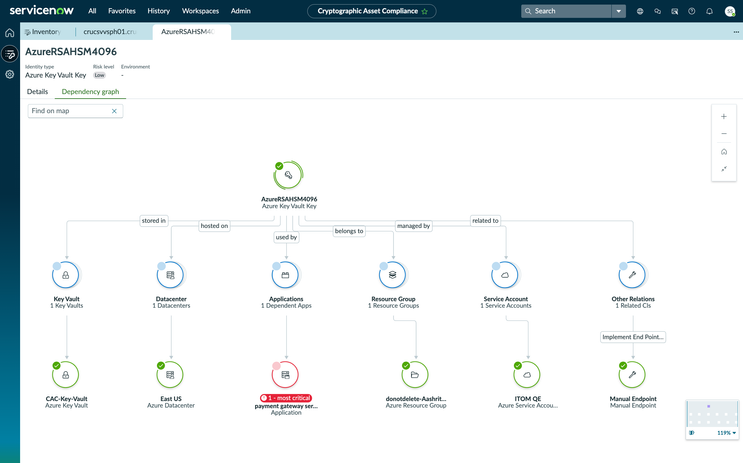Select the Service Account group node
This screenshot has height=463, width=743.
coord(505,275)
